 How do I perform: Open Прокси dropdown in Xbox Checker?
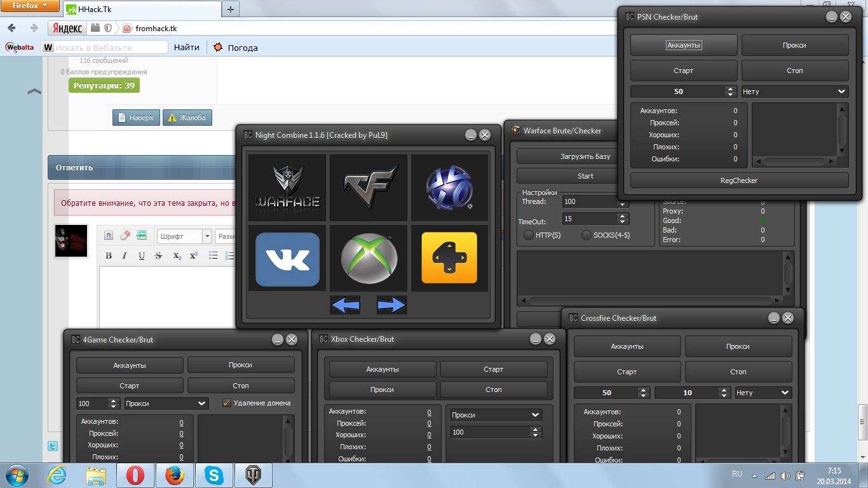click(x=496, y=415)
